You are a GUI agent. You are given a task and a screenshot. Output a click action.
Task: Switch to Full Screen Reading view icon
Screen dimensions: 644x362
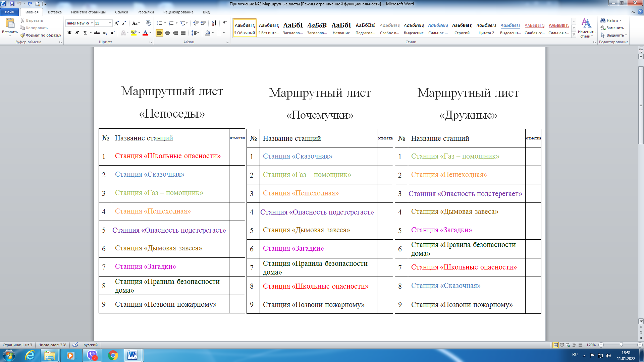click(x=562, y=345)
